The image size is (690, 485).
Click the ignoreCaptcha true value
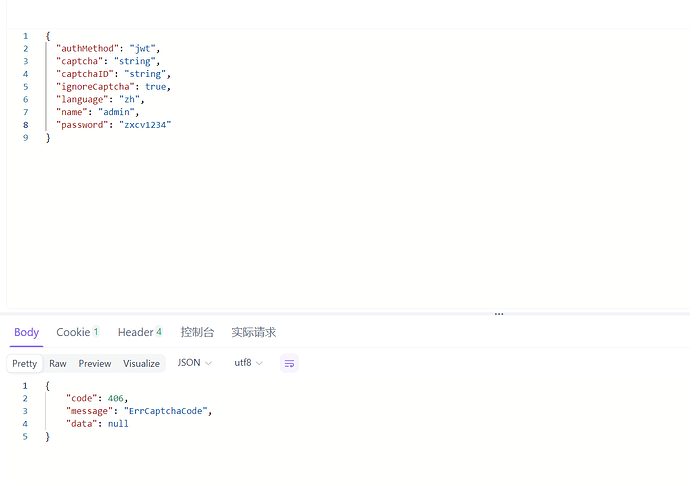point(155,86)
